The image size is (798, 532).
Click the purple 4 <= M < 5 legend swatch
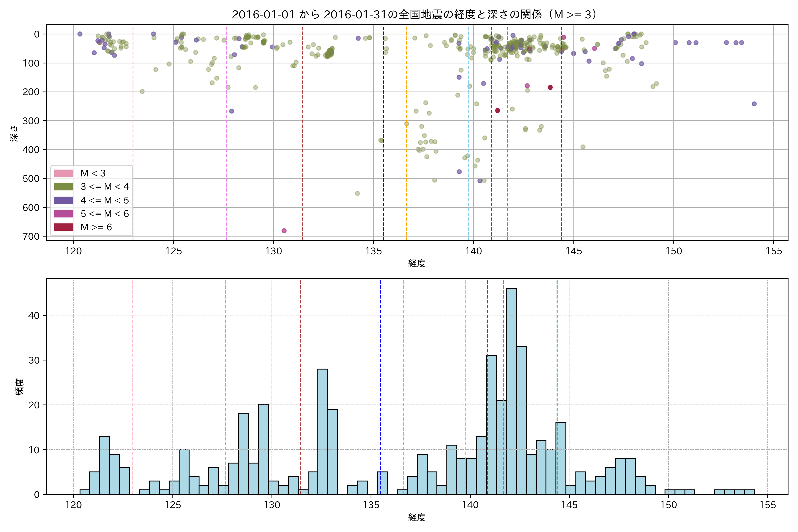pyautogui.click(x=63, y=200)
